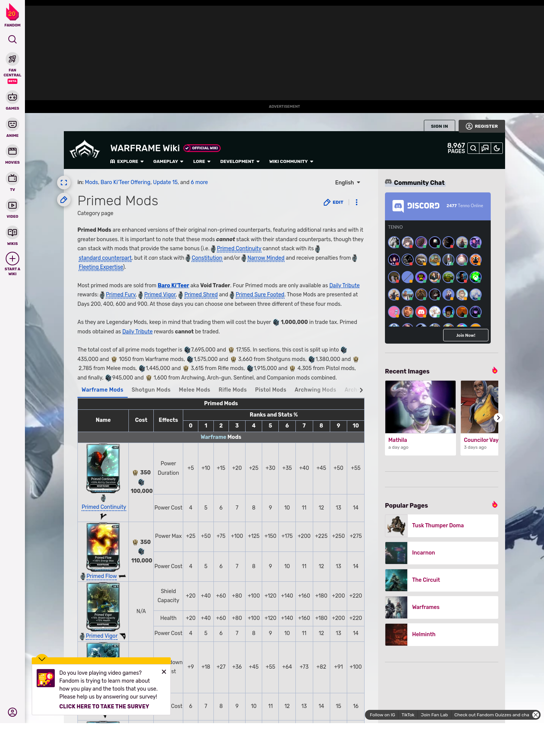Click the survey link text
This screenshot has height=756, width=544.
[104, 706]
